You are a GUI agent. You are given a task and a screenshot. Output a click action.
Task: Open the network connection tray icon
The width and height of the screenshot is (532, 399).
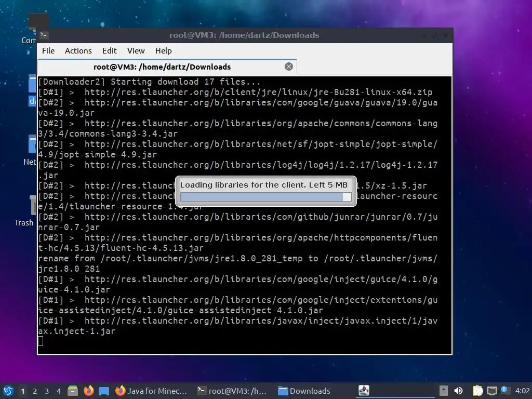click(x=492, y=391)
